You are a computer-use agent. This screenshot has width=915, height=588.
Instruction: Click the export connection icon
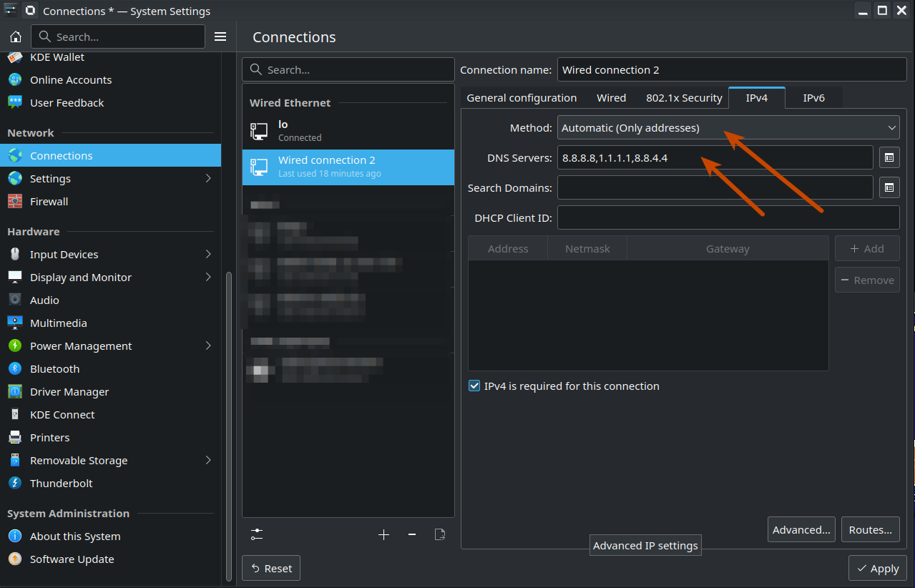coord(440,534)
